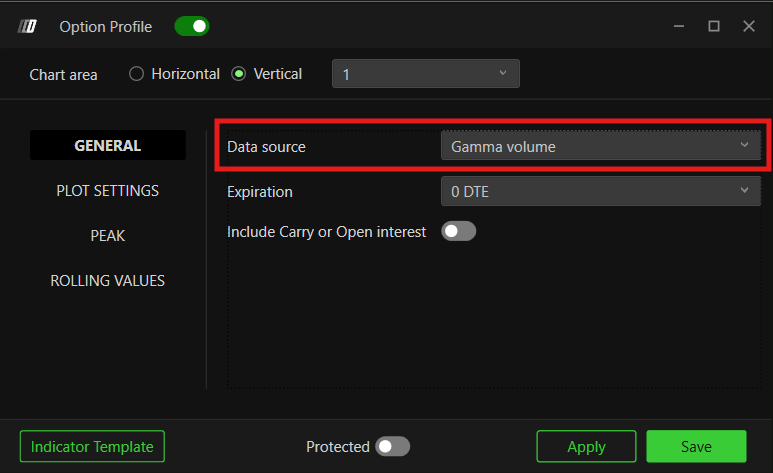Viewport: 773px width, 473px height.
Task: Switch to the GENERAL tab
Action: (108, 146)
